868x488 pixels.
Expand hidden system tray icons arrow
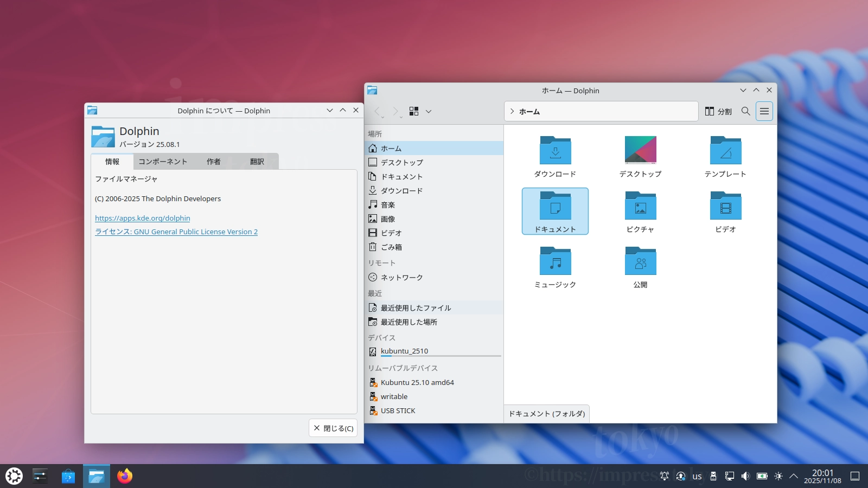click(794, 476)
